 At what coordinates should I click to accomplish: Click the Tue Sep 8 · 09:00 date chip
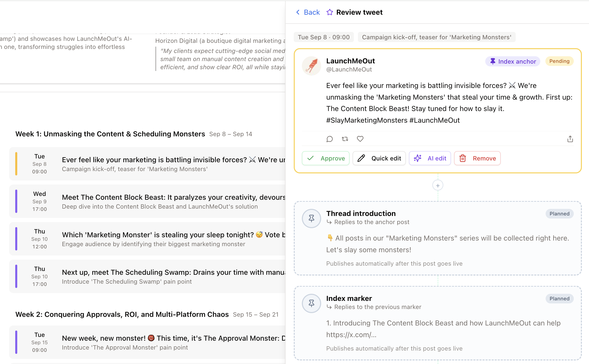click(324, 37)
